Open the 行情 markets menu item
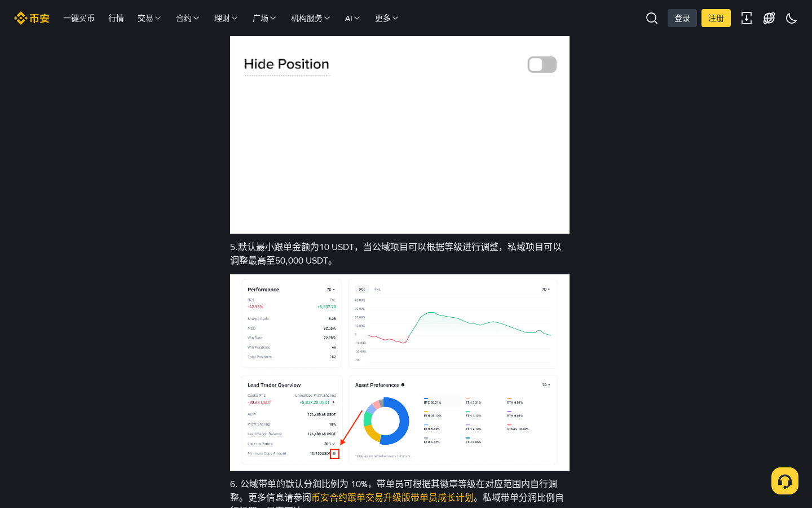This screenshot has height=508, width=812. [116, 18]
